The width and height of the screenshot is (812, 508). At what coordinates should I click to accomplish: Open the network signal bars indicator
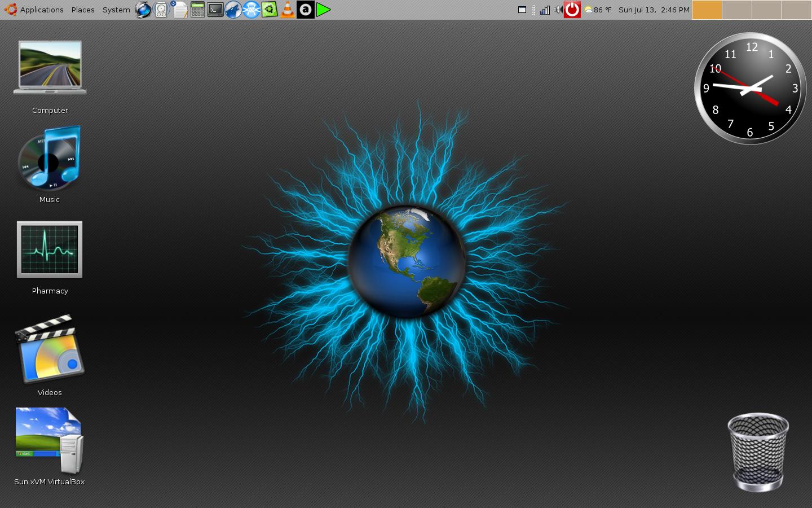[545, 10]
